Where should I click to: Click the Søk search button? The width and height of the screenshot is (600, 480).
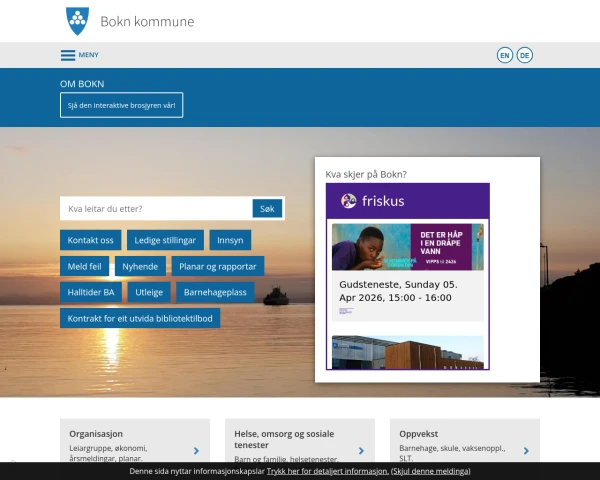coord(267,209)
